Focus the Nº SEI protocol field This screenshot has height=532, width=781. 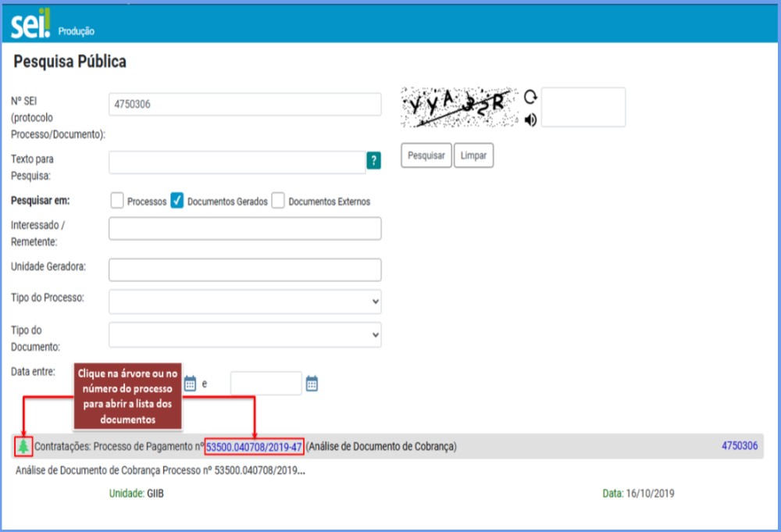point(244,105)
